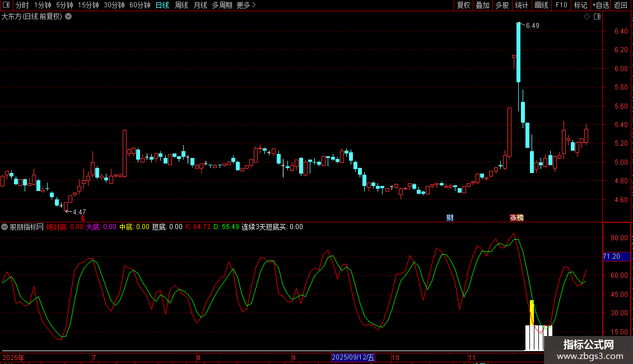
Task: Click the 涨榜 marker on chart
Action: [x=516, y=217]
